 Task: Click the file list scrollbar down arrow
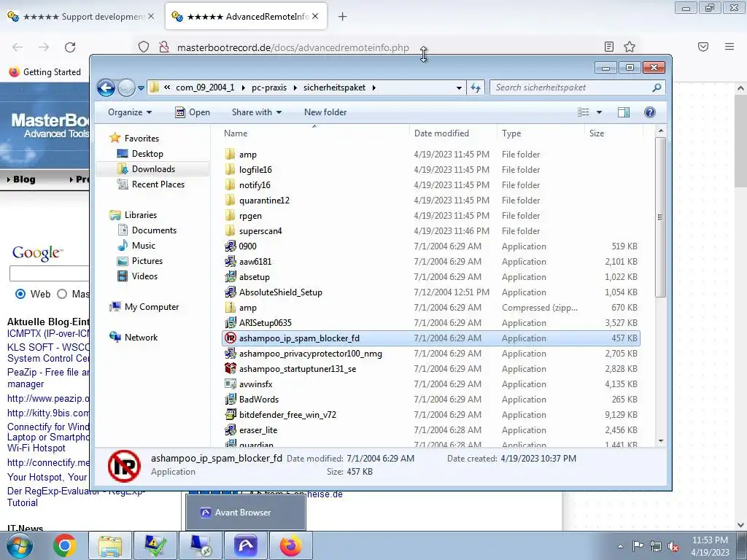(660, 441)
